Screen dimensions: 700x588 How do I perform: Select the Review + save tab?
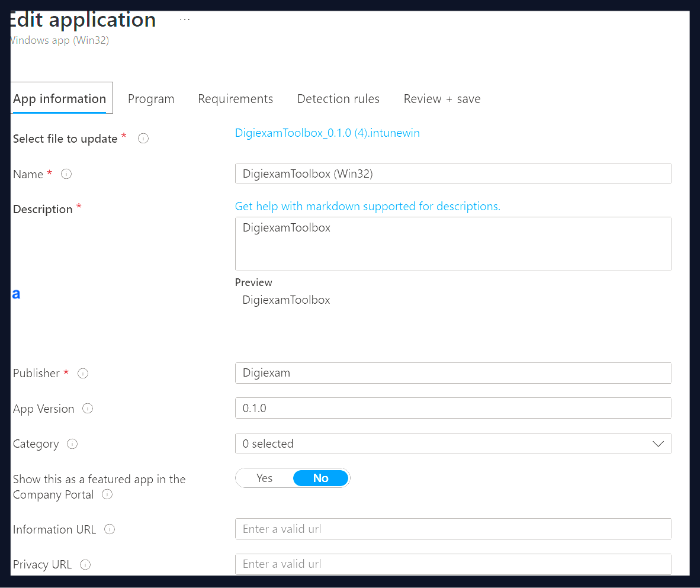[441, 98]
